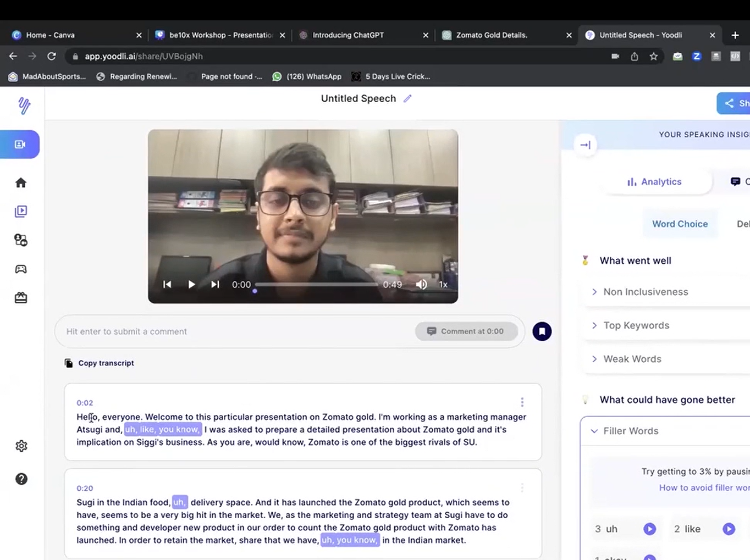The height and width of the screenshot is (560, 750).
Task: Select the Analytics tab
Action: coord(655,182)
